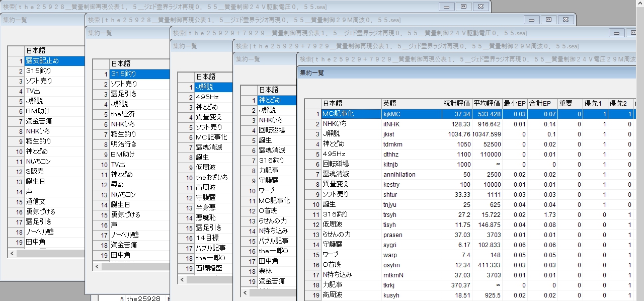Select the itNHK cell in row 2
The image size is (644, 301).
(411, 124)
